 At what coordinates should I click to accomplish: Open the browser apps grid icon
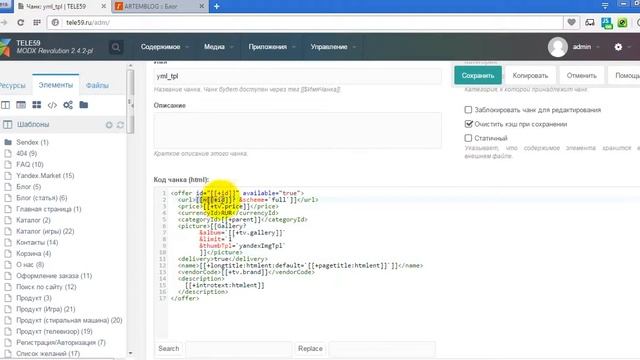37,22
